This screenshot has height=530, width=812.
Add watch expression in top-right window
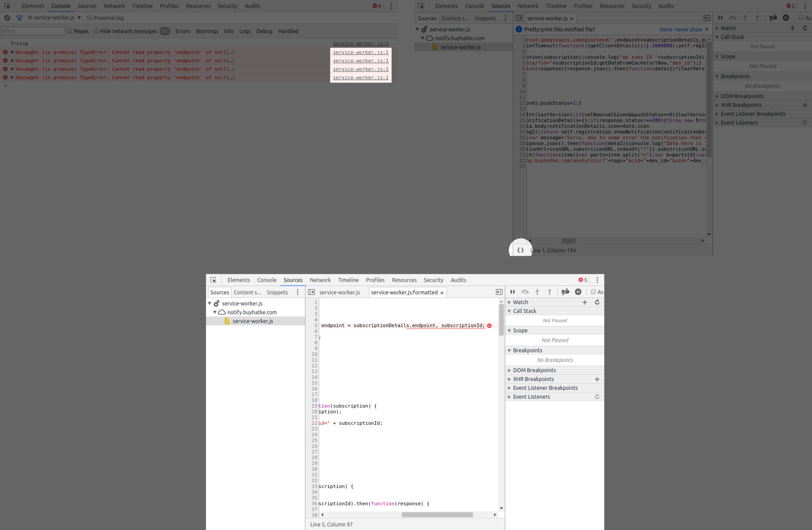pyautogui.click(x=792, y=28)
